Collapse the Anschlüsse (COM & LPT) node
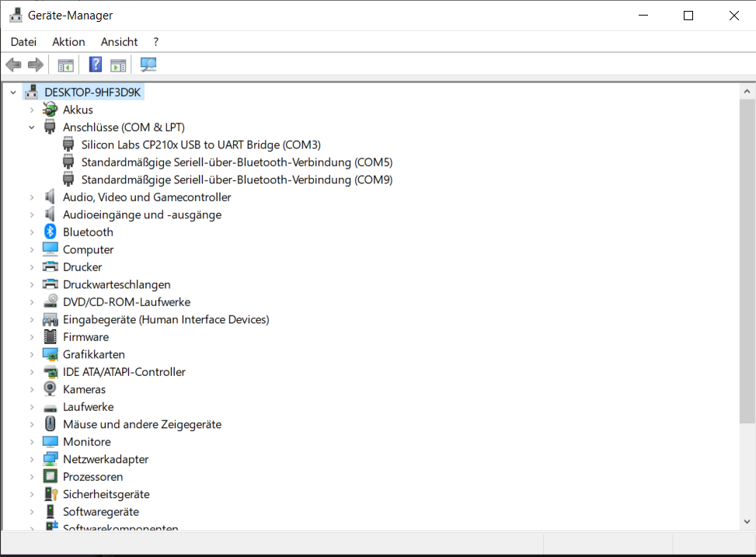The height and width of the screenshot is (557, 756). coord(32,127)
